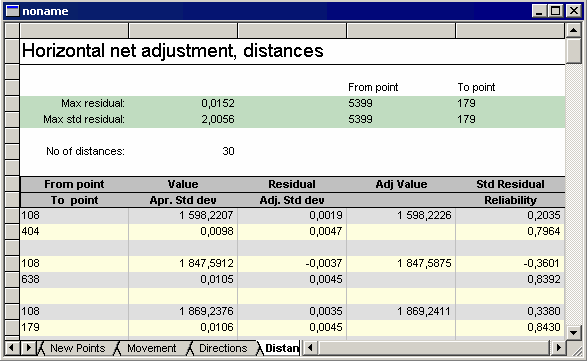Click the sheet tabs scroll-left arrow
The height and width of the screenshot is (361, 587).
(11, 348)
